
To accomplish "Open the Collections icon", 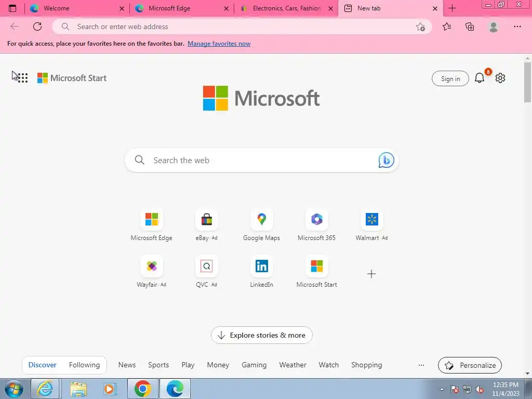I will 470,26.
